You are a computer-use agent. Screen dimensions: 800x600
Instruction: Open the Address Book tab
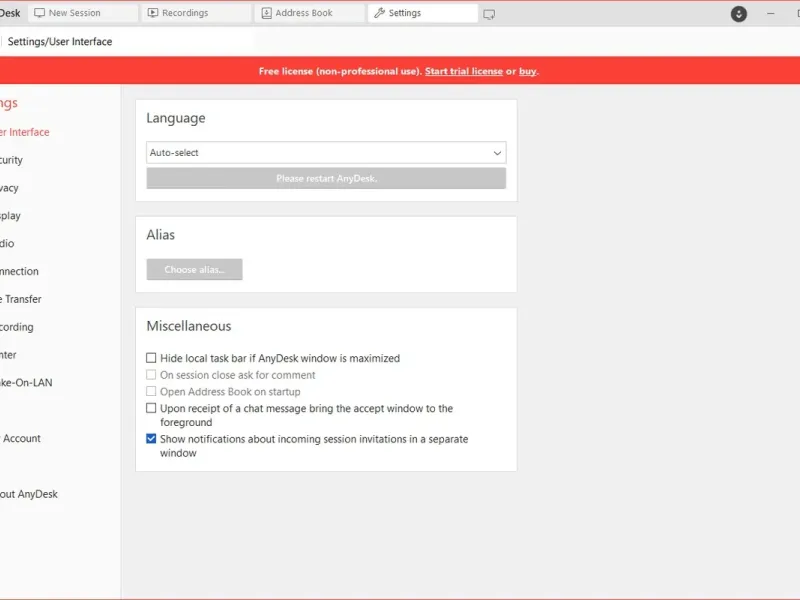point(309,13)
